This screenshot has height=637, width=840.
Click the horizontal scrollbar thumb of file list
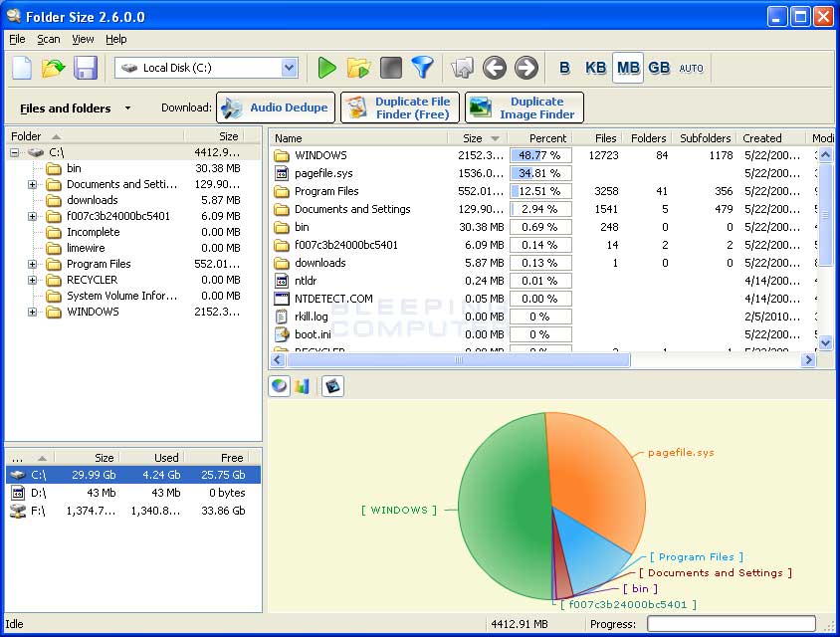(x=458, y=360)
